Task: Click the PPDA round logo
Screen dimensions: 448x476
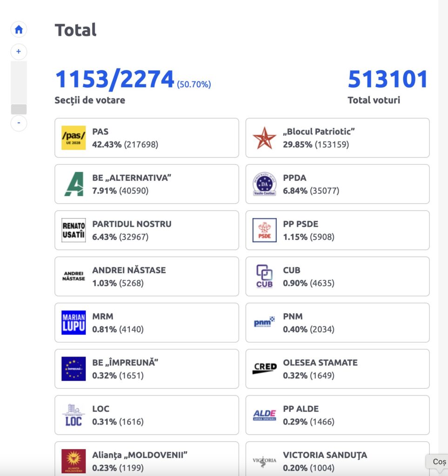Action: 265,184
